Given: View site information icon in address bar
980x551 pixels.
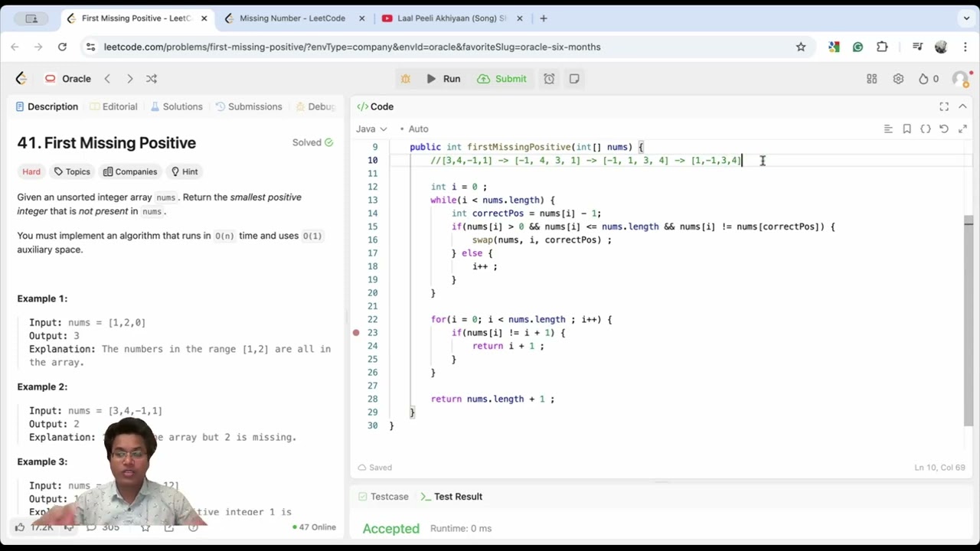Looking at the screenshot, I should [90, 47].
